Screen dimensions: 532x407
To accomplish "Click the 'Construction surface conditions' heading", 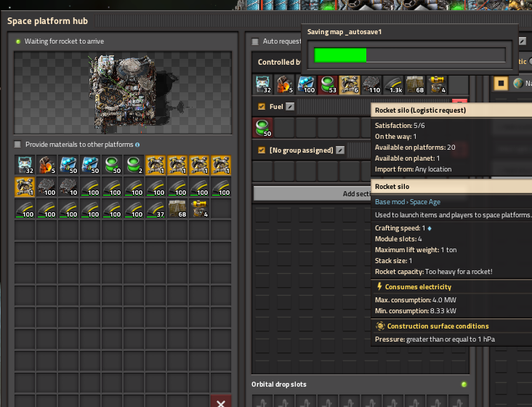I will click(438, 326).
